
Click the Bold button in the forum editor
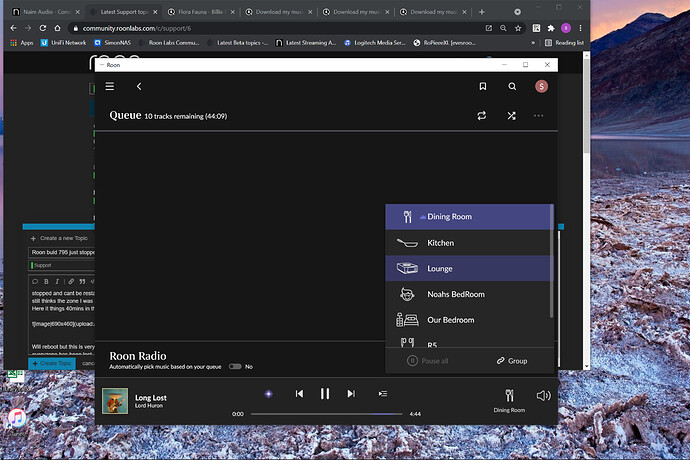46,281
